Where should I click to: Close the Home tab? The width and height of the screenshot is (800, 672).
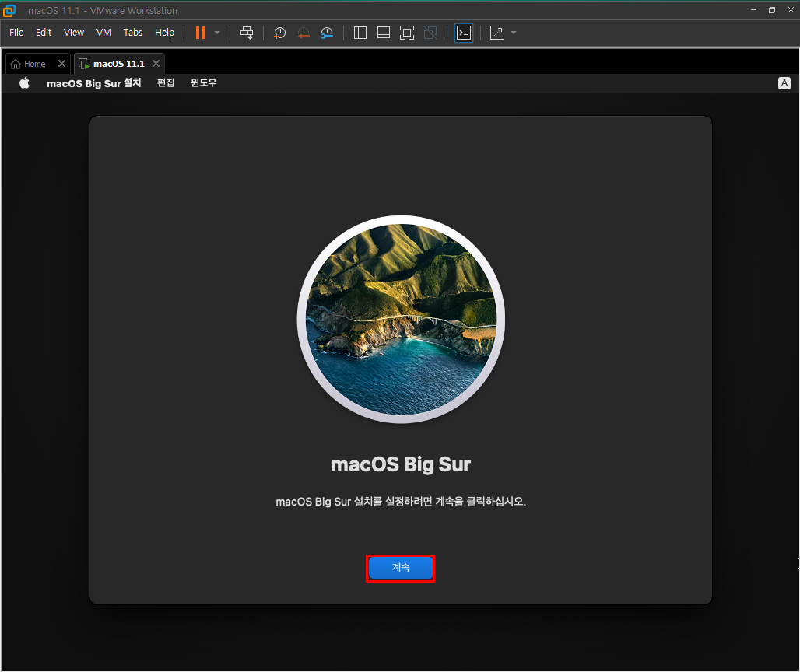[x=61, y=63]
